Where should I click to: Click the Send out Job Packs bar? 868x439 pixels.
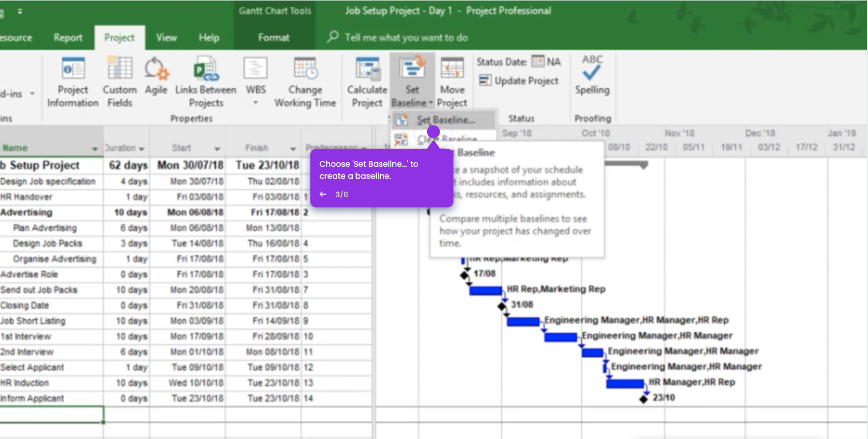pyautogui.click(x=486, y=291)
